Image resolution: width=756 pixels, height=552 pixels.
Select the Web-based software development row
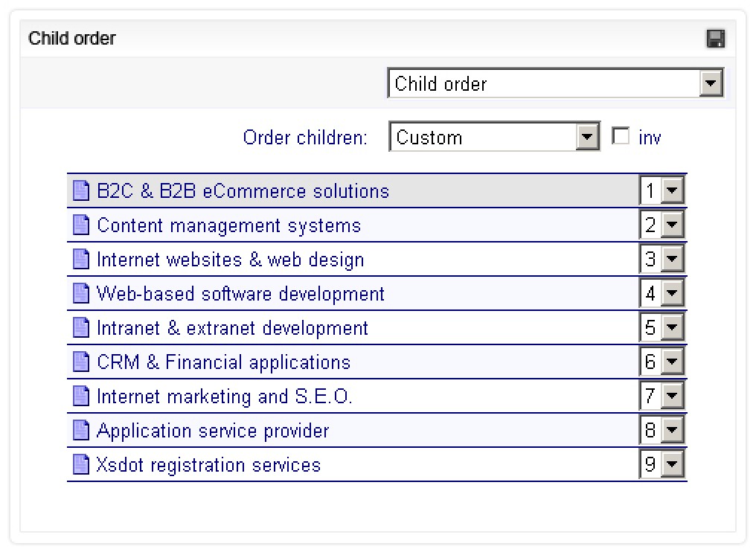[x=238, y=293]
